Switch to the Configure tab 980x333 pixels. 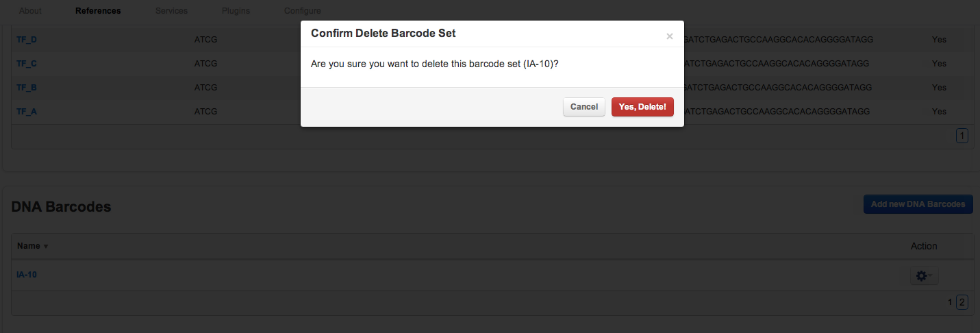tap(302, 11)
